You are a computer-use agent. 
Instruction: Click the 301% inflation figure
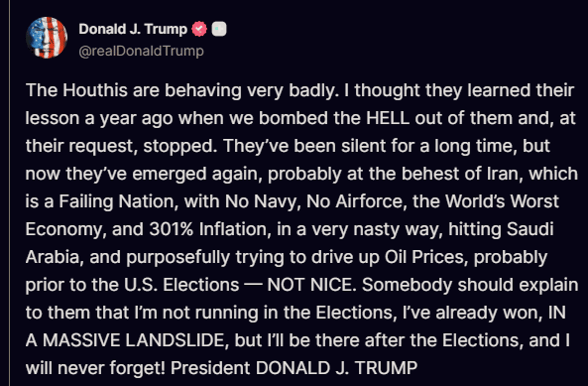tap(171, 229)
